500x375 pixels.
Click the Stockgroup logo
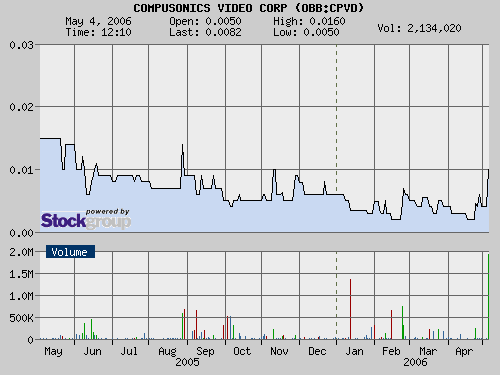coord(86,219)
